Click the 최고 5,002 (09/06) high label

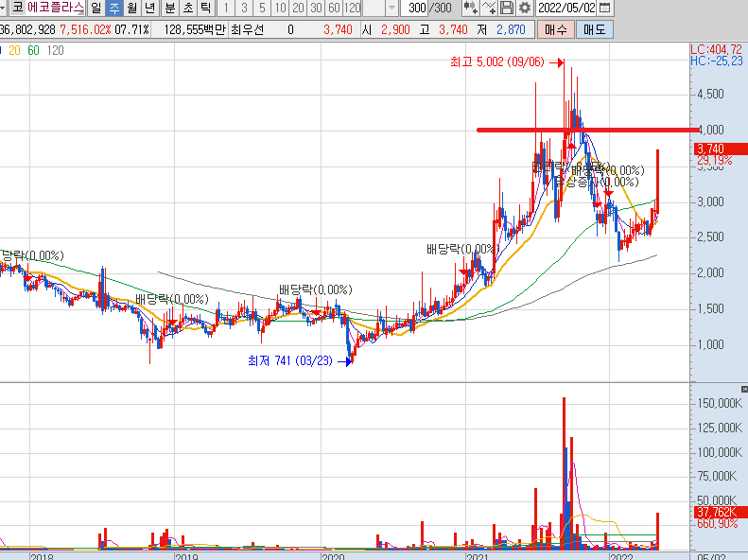click(496, 62)
